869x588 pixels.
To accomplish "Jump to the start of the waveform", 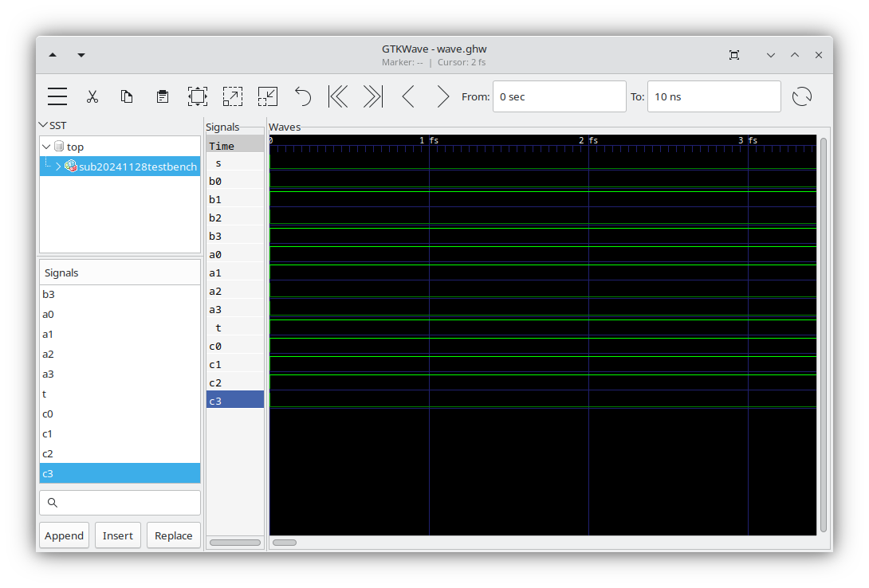I will [337, 96].
